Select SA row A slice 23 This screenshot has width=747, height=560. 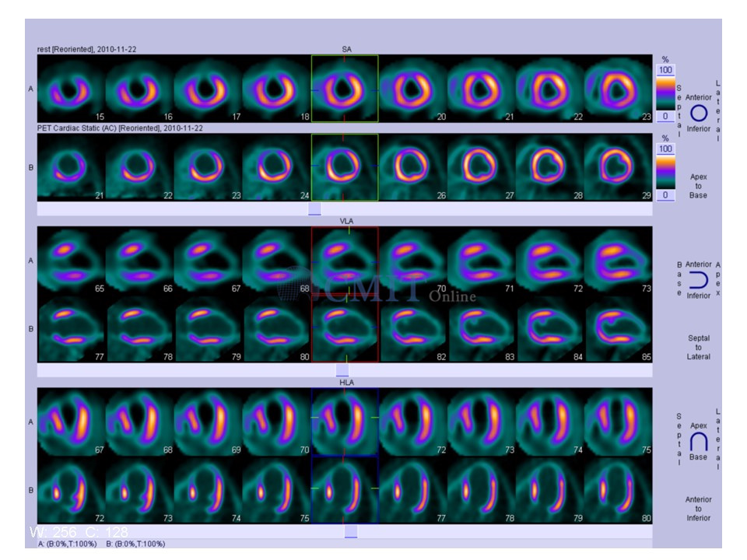(x=619, y=89)
